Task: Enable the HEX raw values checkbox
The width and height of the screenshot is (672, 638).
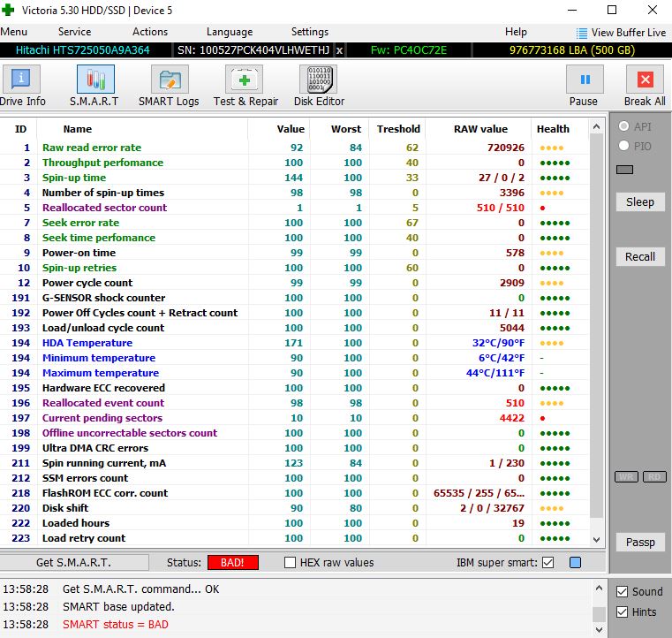Action: point(291,563)
